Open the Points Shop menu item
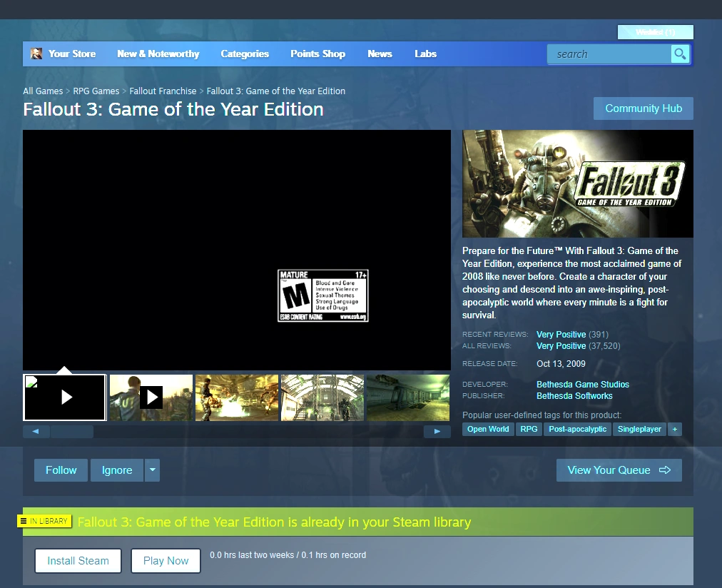Screen dimensions: 722x588 (317, 54)
